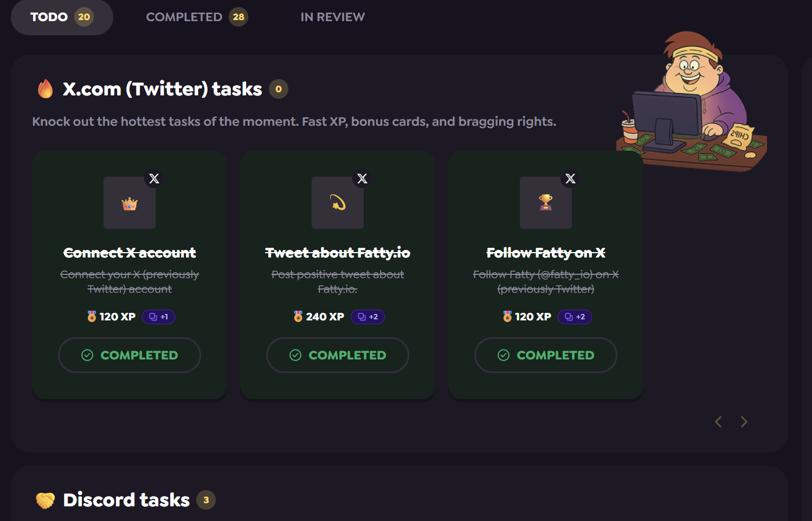Switch to the TODO tab
Viewport: 812px width, 521px height.
(x=62, y=17)
